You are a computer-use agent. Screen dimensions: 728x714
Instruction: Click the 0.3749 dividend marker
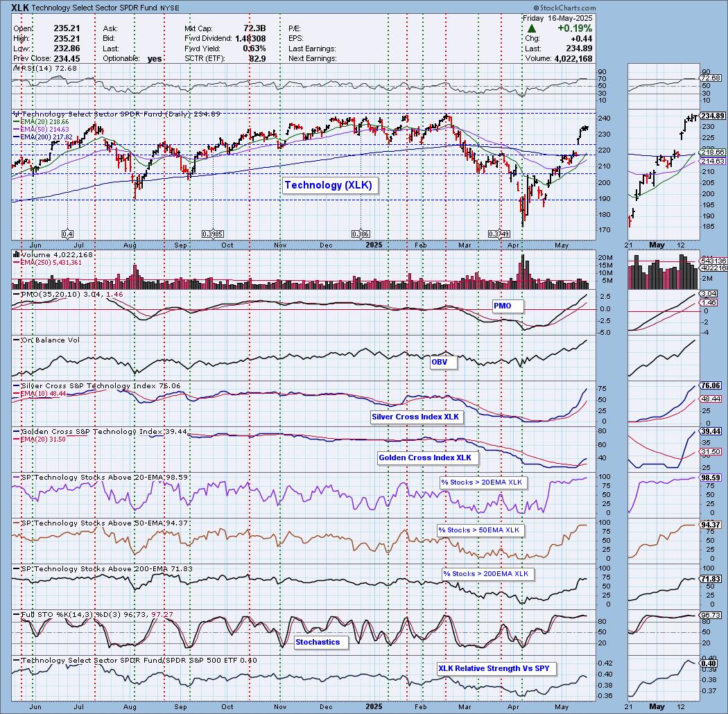(499, 234)
